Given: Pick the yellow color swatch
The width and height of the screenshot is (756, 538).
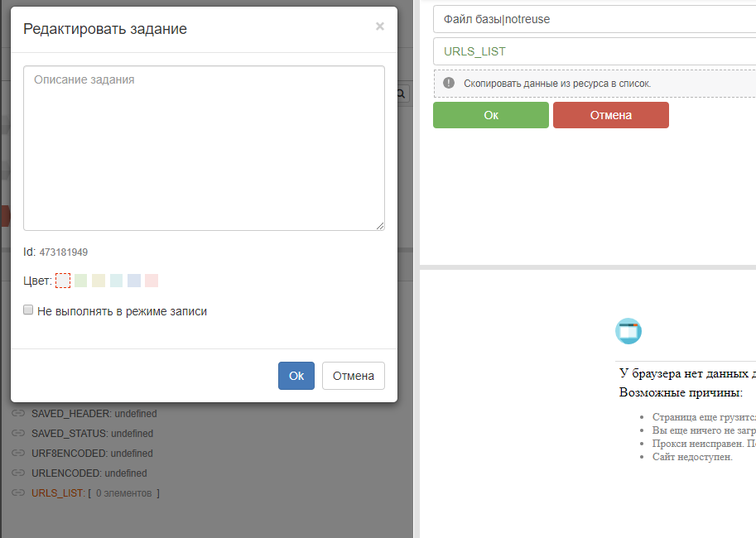Looking at the screenshot, I should pos(99,281).
